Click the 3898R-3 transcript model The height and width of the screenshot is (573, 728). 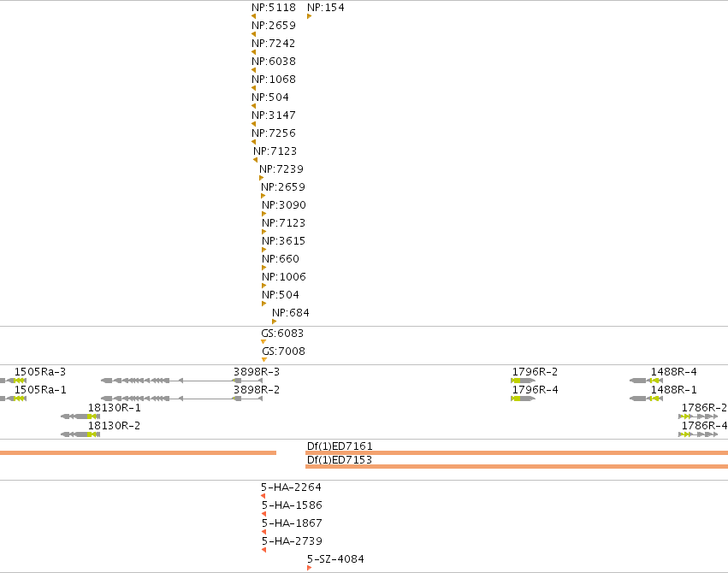pos(182,381)
